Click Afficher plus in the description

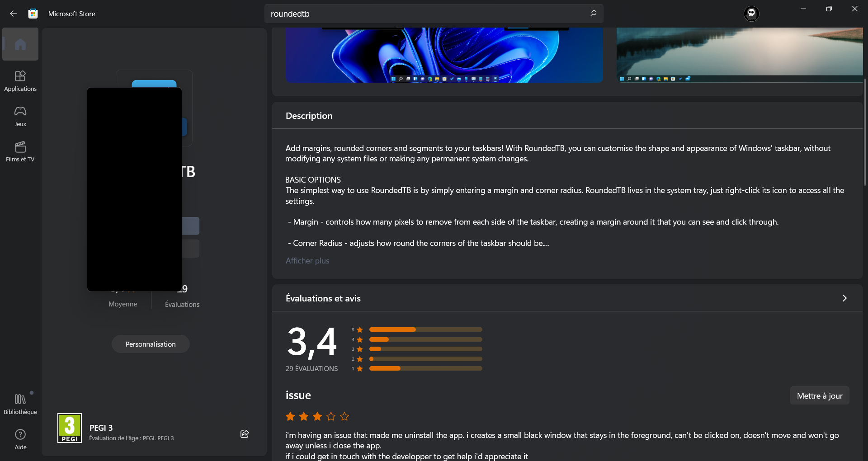tap(307, 261)
